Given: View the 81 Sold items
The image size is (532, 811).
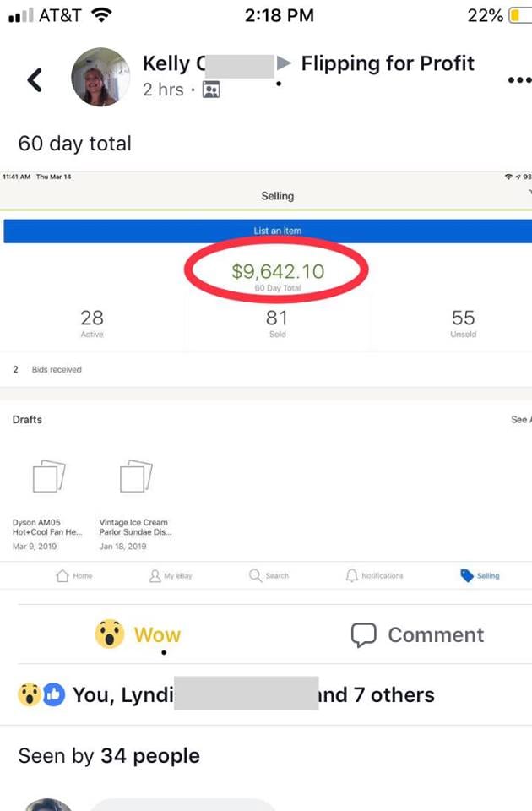Looking at the screenshot, I should tap(277, 324).
